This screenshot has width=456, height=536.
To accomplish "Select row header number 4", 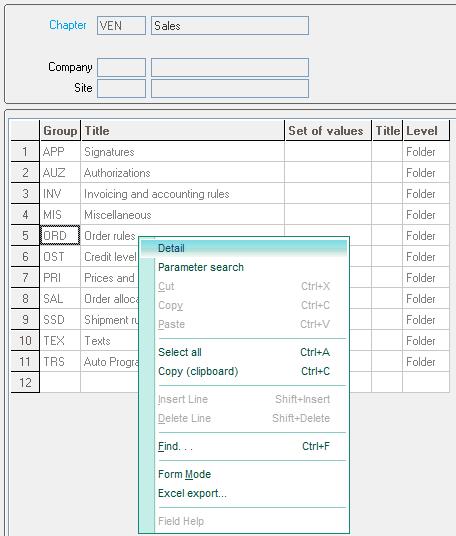I will (x=25, y=215).
